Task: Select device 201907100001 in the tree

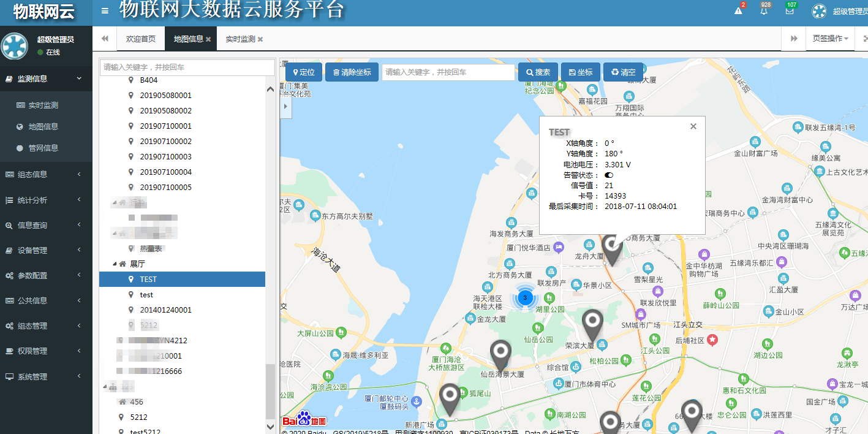Action: (x=165, y=126)
